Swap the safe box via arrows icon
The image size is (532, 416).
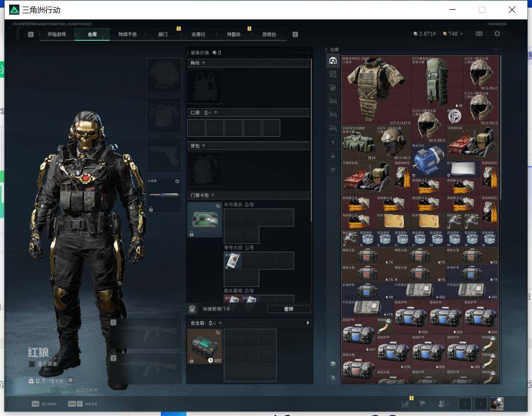218,332
